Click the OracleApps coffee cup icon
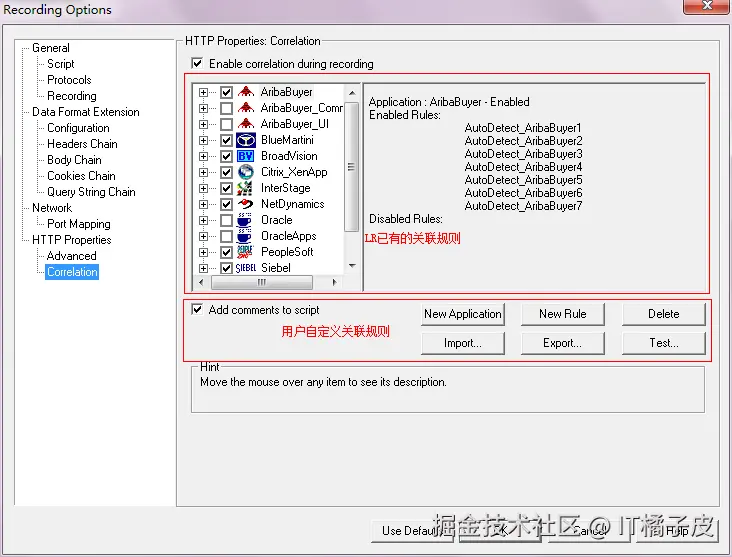 coord(244,236)
